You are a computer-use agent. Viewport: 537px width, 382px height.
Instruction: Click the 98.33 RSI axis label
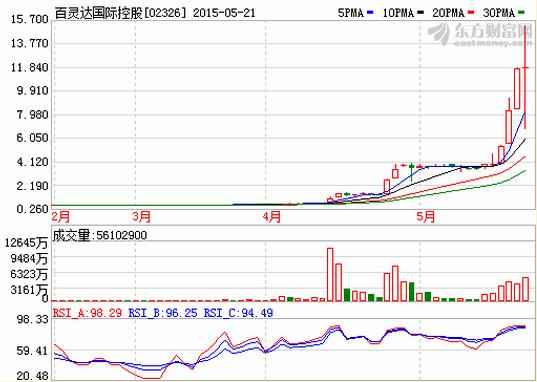33,320
